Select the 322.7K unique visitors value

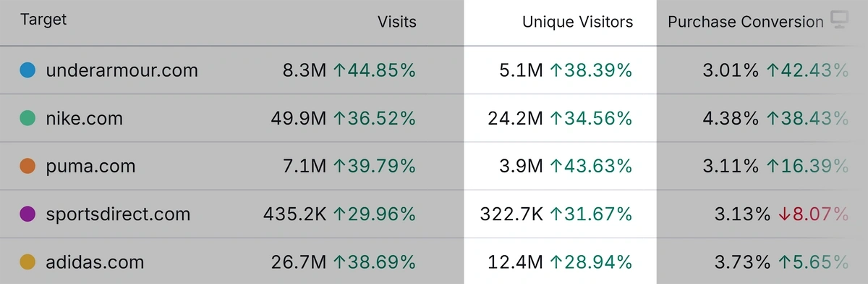click(511, 214)
